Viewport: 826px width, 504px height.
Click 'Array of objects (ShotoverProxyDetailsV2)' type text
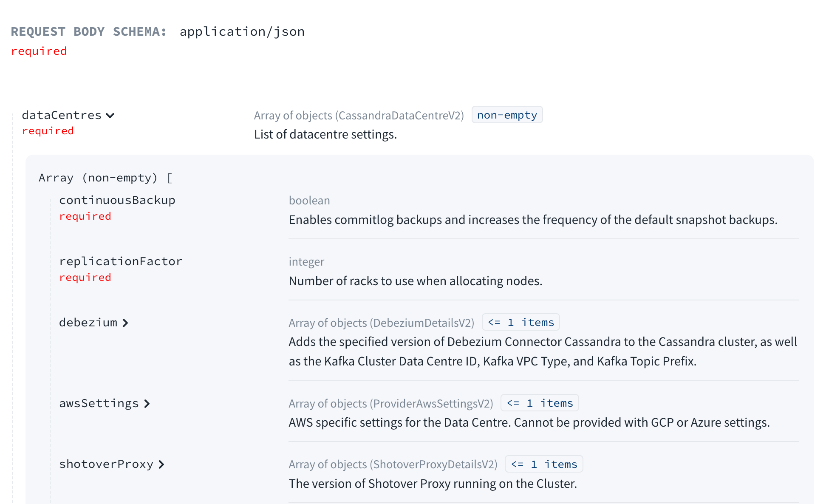point(393,464)
